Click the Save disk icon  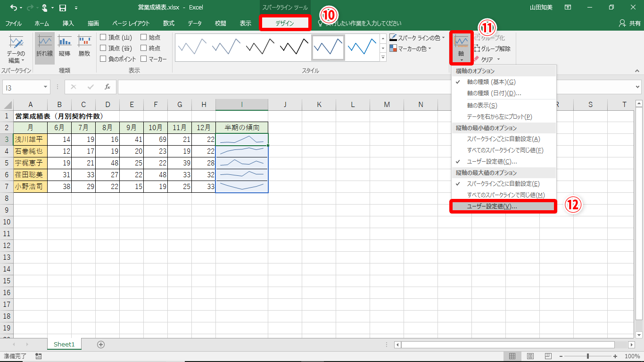[x=63, y=8]
